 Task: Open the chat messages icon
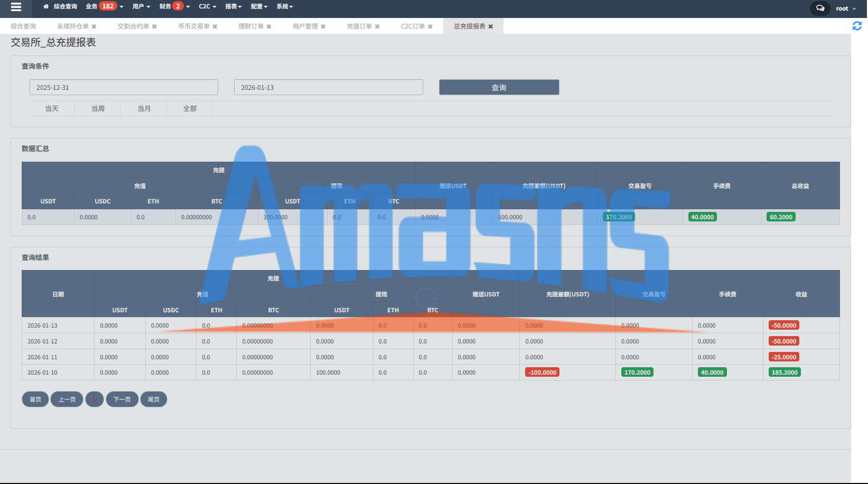coord(820,8)
